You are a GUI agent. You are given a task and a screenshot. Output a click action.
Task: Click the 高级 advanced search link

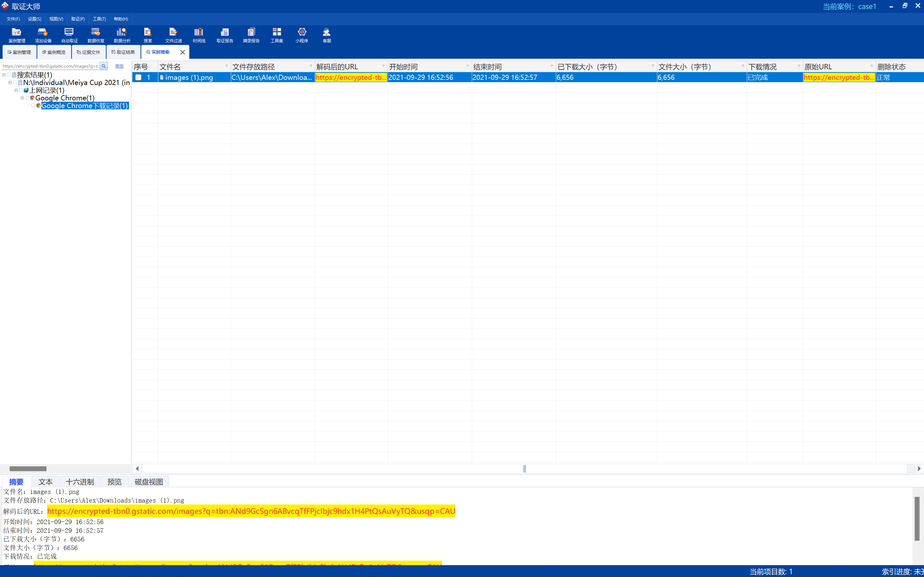coord(119,66)
